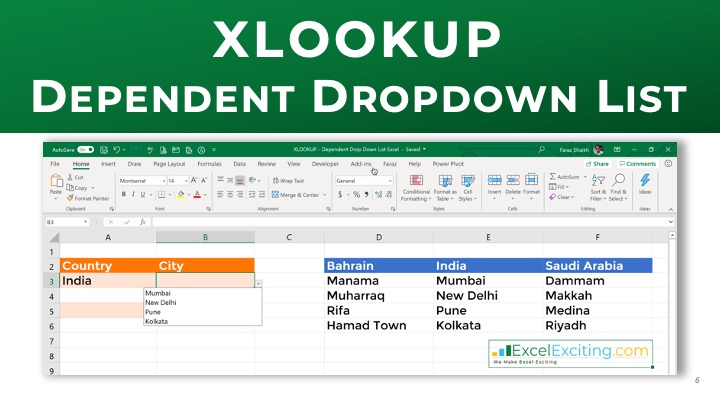
Task: Click the Save icon beside AutoSave
Action: 104,150
